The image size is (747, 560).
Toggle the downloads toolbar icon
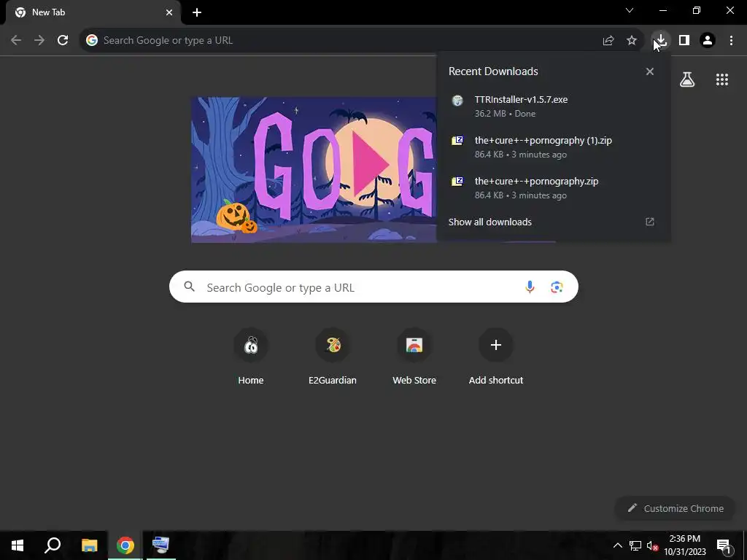(x=661, y=41)
